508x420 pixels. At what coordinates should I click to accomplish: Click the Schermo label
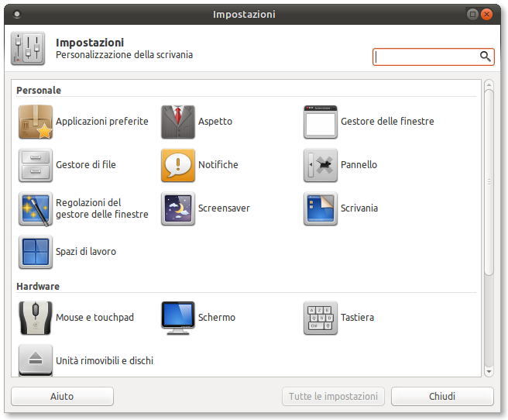(x=216, y=318)
